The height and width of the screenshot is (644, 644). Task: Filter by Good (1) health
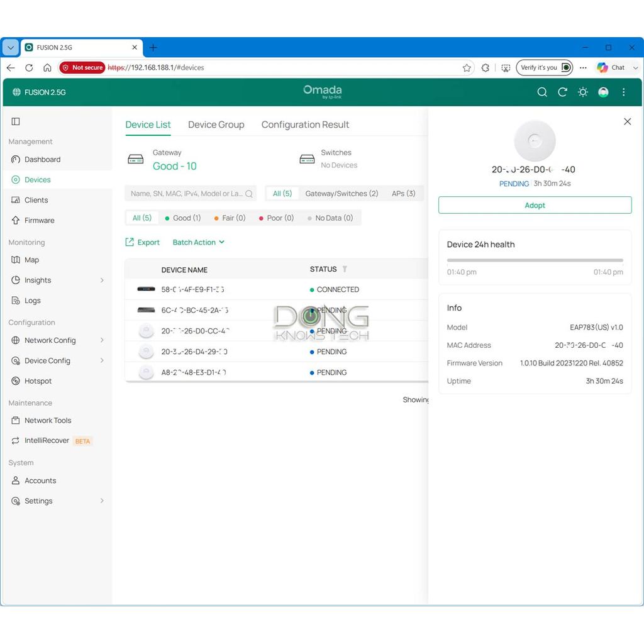point(183,218)
